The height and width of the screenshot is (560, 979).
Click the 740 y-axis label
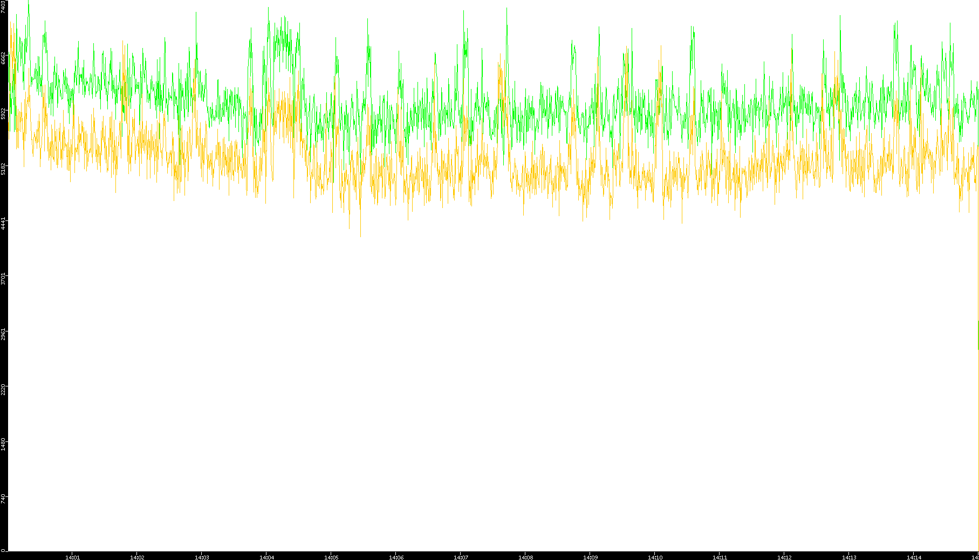[3, 498]
